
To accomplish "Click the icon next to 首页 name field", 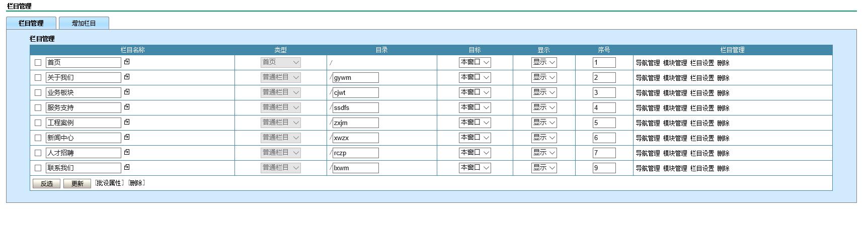I will [x=127, y=62].
